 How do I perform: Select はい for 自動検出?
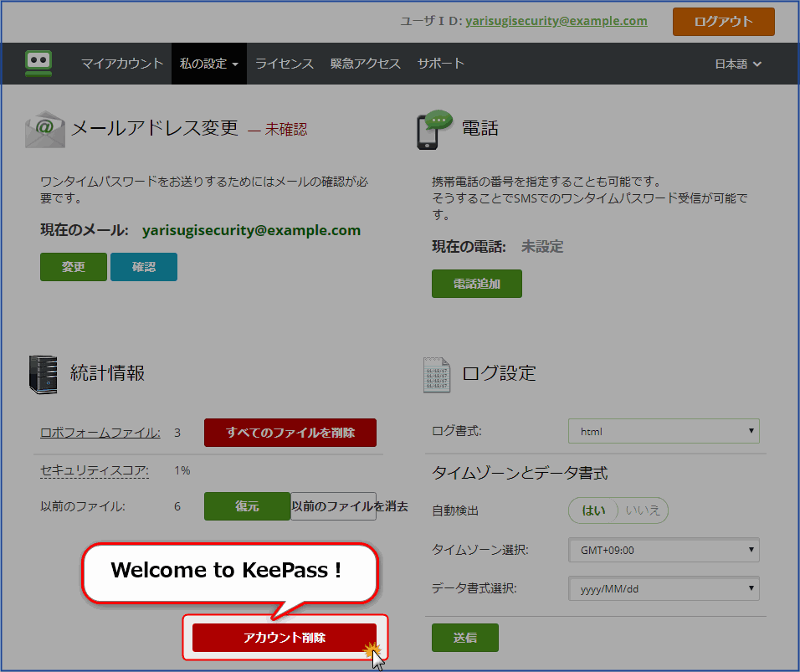pyautogui.click(x=593, y=510)
